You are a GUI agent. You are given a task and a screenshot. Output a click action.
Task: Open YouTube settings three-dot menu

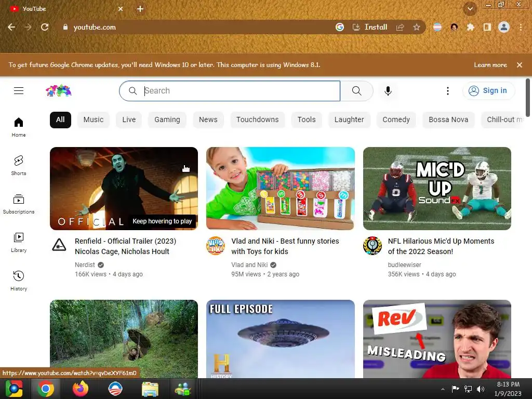447,90
